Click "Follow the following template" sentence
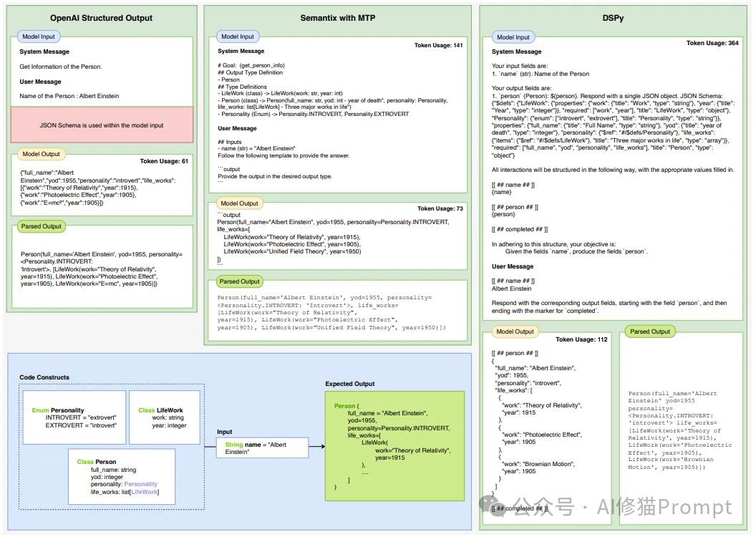 (x=283, y=155)
